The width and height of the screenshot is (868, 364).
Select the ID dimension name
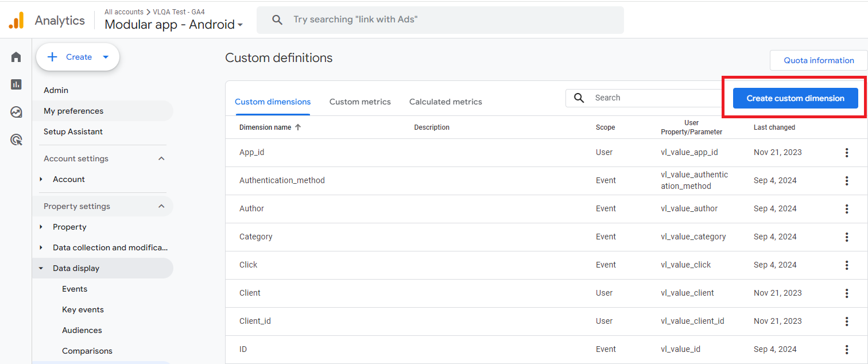(x=243, y=349)
